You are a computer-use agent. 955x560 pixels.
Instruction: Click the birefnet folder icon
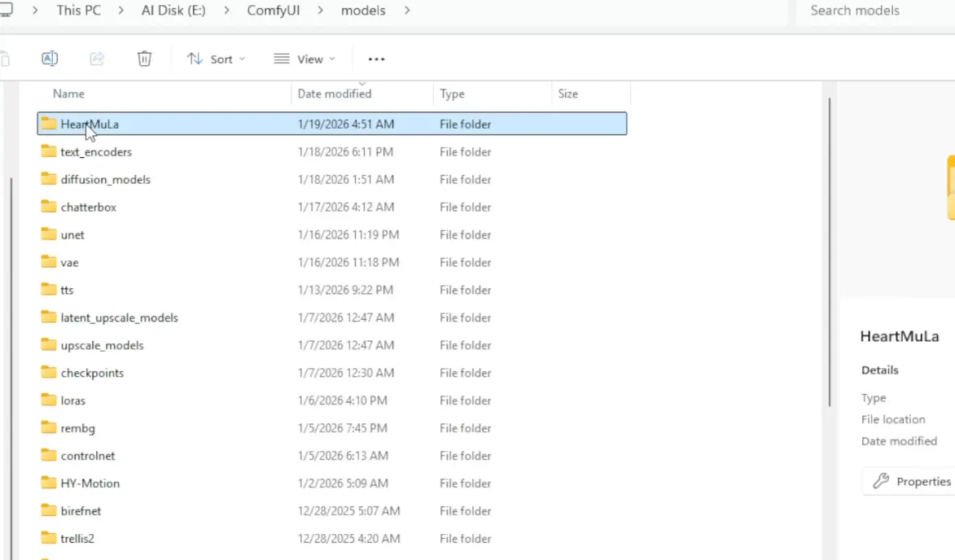(x=49, y=511)
